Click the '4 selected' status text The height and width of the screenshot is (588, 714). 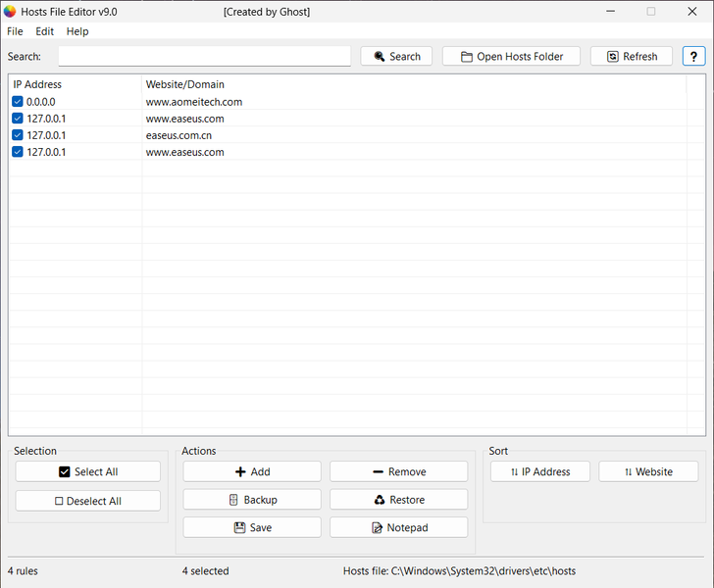coord(205,571)
